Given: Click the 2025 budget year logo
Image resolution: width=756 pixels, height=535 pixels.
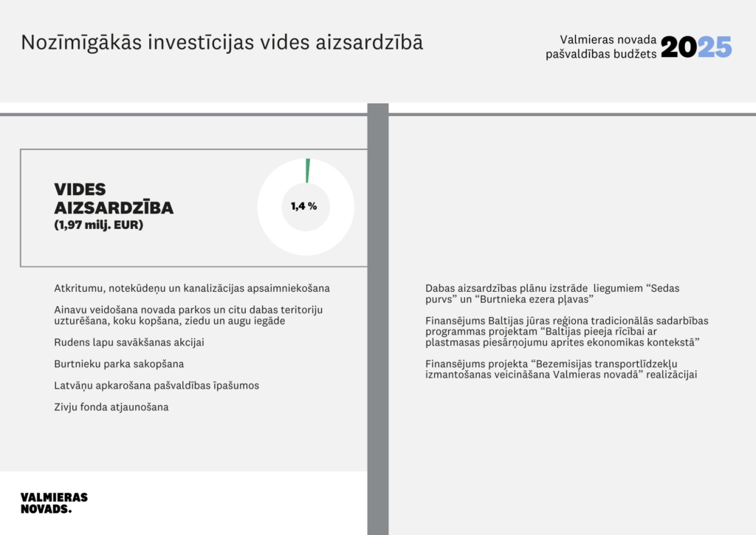Looking at the screenshot, I should click(695, 47).
